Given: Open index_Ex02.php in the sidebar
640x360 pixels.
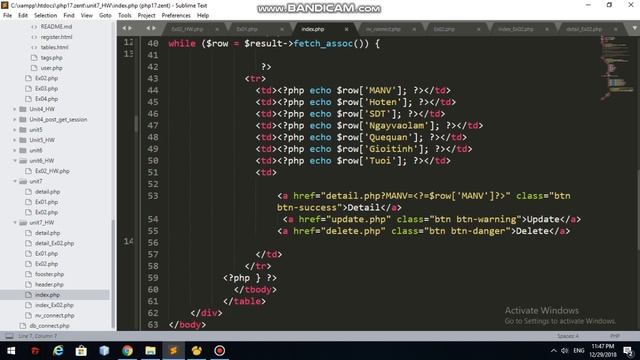Looking at the screenshot, I should (x=54, y=305).
